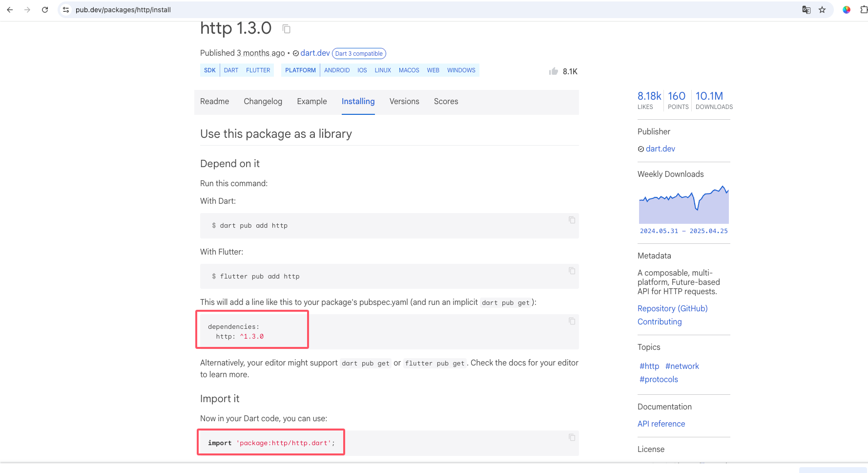The image size is (868, 473).
Task: Select the ANDROID platform tag
Action: 337,70
